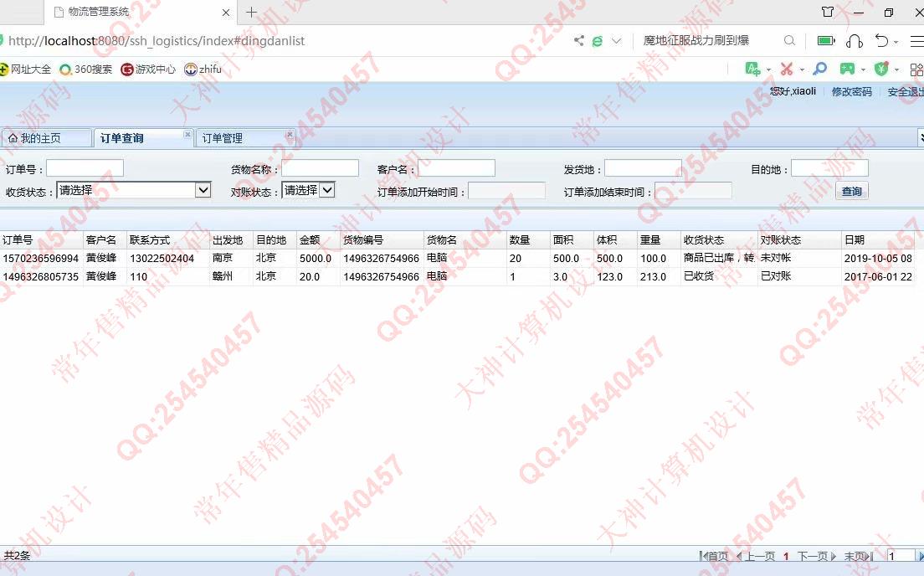924x576 pixels.
Task: Go to previous page with 上一页
Action: 756,556
